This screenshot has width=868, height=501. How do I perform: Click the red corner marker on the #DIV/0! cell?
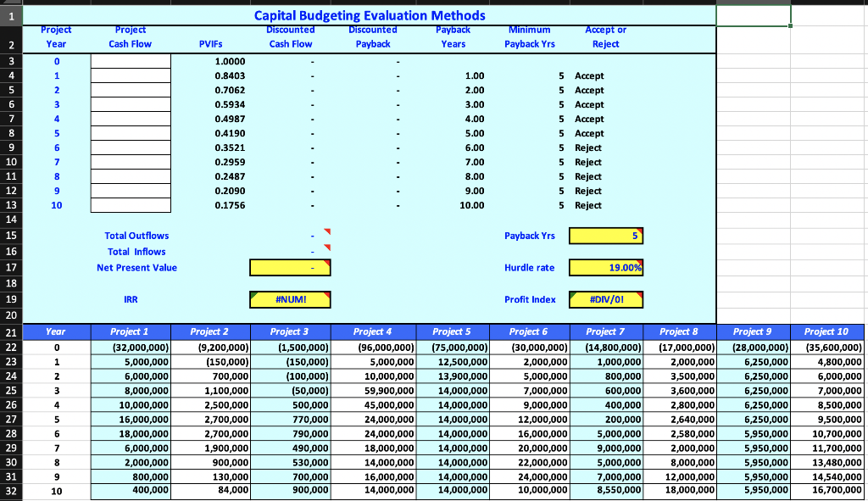click(x=641, y=294)
